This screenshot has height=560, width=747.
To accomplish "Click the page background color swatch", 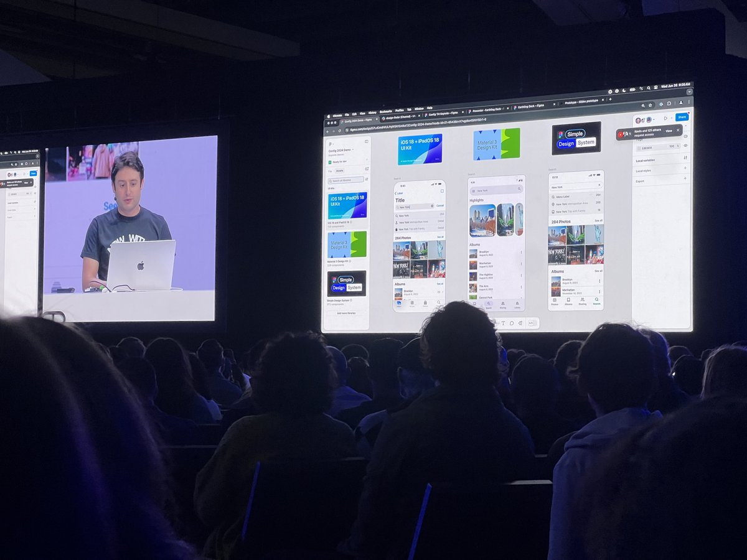I will [x=639, y=147].
